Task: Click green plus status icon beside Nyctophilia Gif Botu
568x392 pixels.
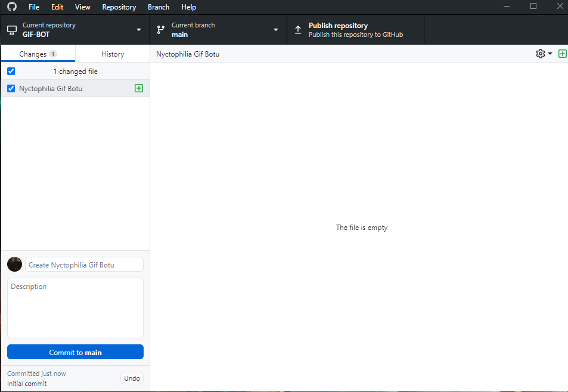Action: click(139, 88)
